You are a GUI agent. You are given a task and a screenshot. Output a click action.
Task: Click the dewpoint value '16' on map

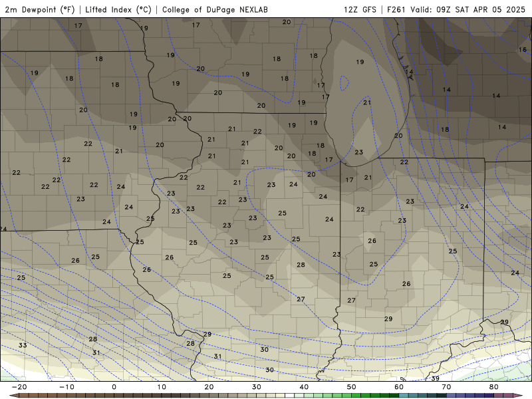tap(523, 49)
